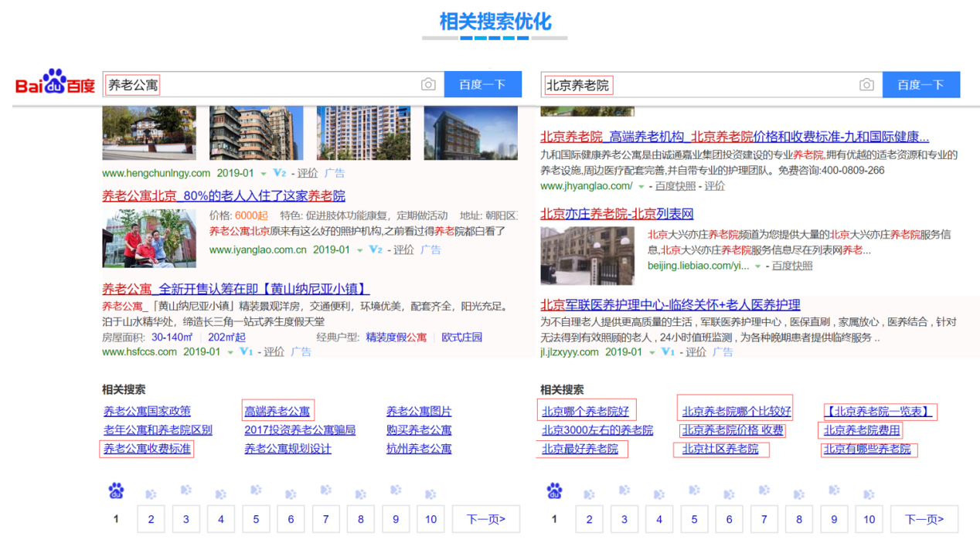Click the V1 badge beside www.hsfccs.com
The width and height of the screenshot is (980, 543).
click(x=246, y=351)
